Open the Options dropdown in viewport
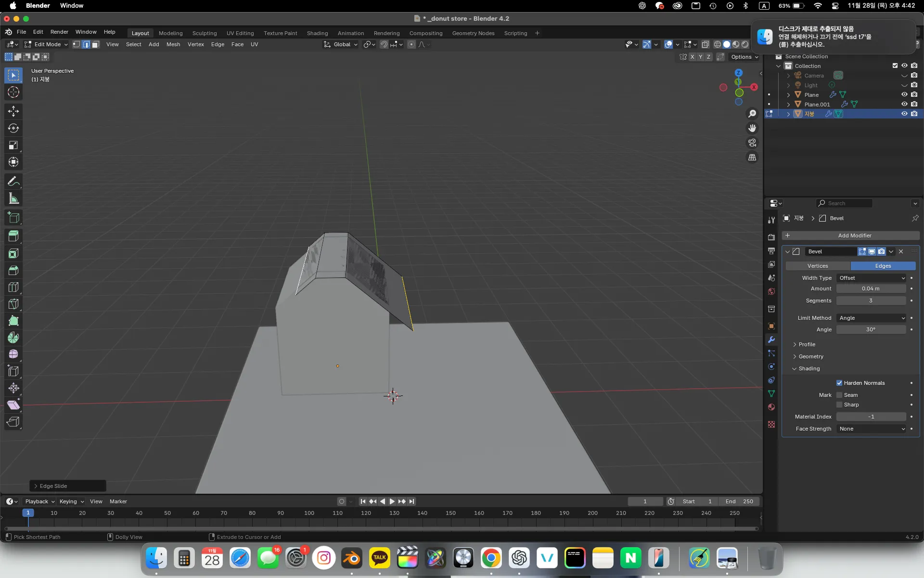 [744, 57]
